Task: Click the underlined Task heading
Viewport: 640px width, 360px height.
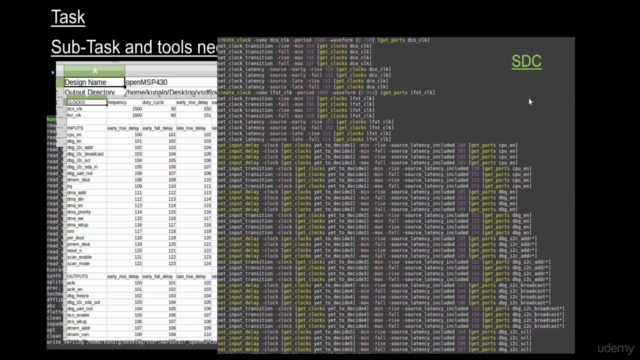Action: click(68, 17)
